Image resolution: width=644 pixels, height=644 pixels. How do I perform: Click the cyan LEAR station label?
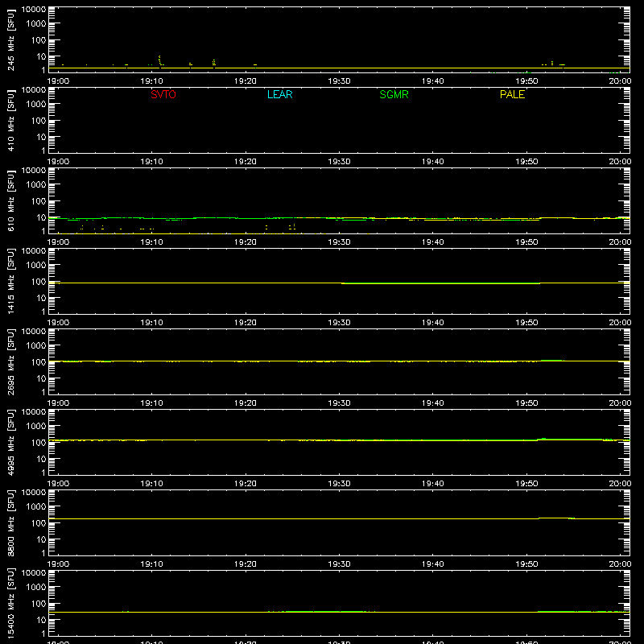coord(279,94)
